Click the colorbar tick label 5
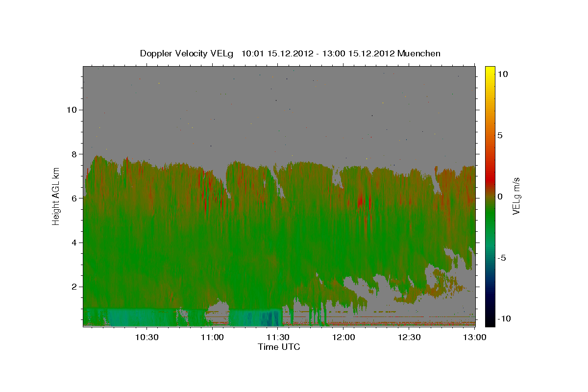The height and width of the screenshot is (392, 588). (499, 135)
